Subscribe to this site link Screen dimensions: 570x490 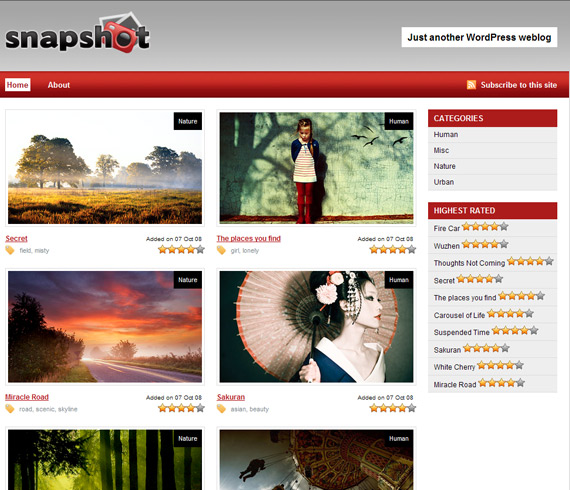pyautogui.click(x=519, y=85)
